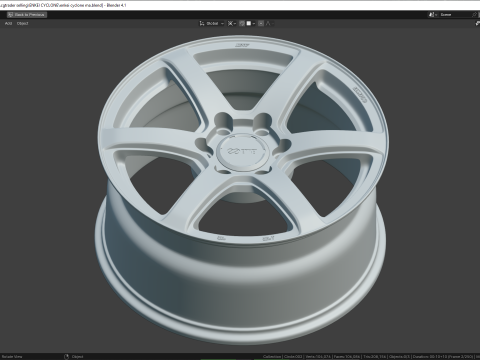Open the transform pivot point dropdown

[x=232, y=23]
